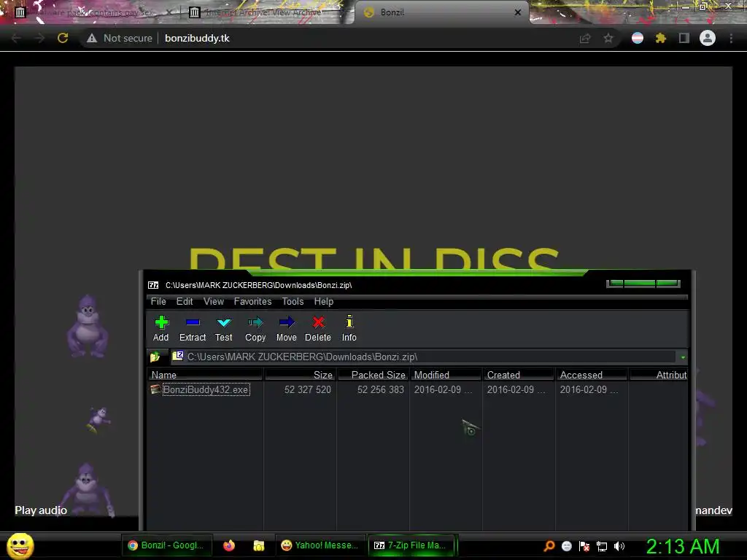Open Chrome three-dot menu
This screenshot has height=560, width=747.
tap(731, 38)
